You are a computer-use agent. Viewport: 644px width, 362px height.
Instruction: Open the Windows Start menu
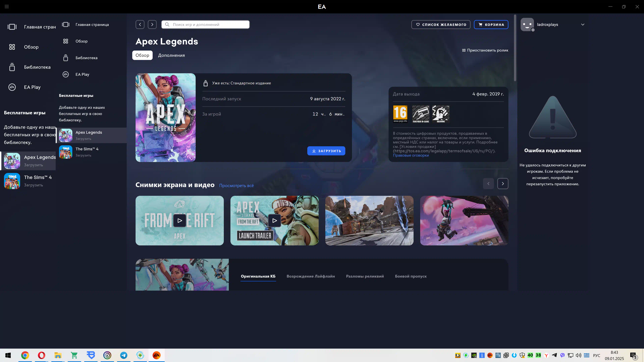click(x=8, y=355)
